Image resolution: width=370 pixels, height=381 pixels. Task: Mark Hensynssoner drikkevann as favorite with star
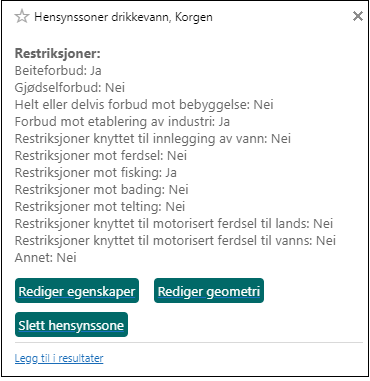point(22,17)
